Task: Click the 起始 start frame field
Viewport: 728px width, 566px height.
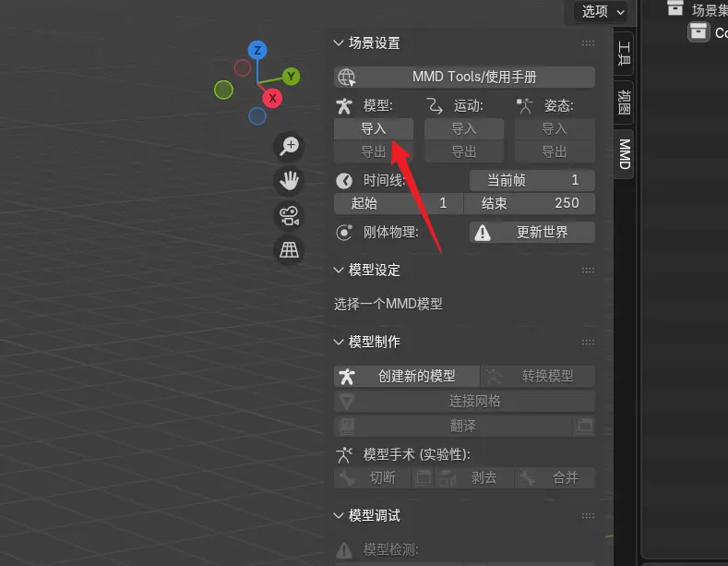Action: pyautogui.click(x=399, y=203)
